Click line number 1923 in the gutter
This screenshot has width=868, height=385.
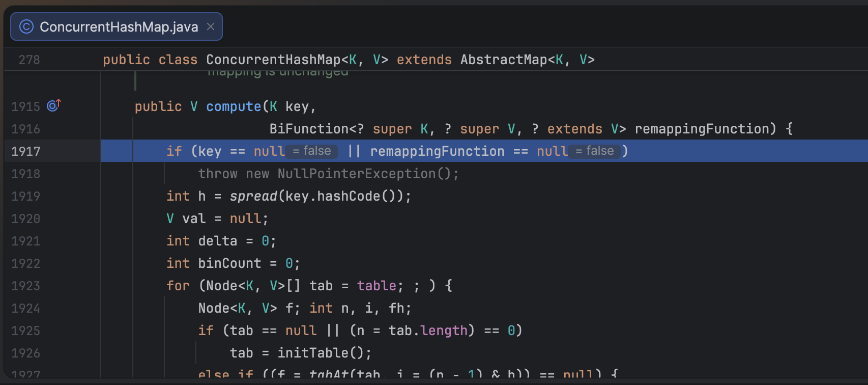pyautogui.click(x=26, y=286)
